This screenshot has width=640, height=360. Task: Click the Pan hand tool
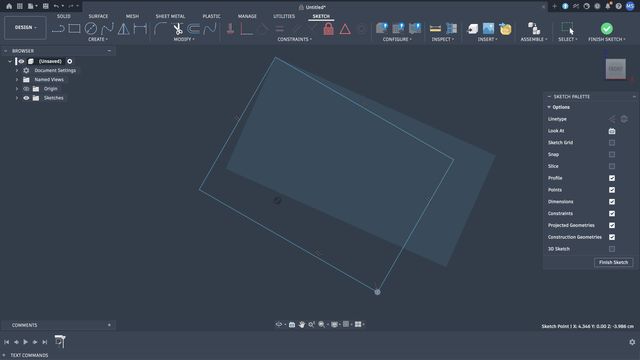(302, 324)
